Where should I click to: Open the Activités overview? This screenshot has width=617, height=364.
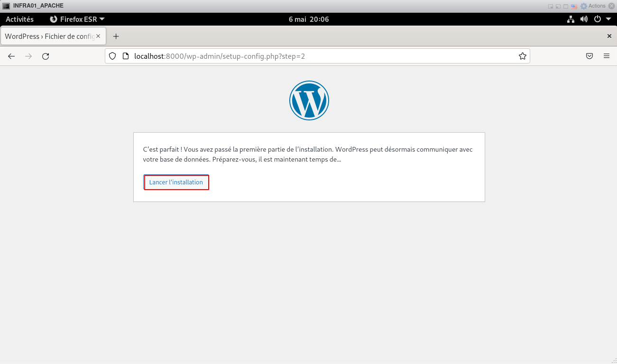click(x=19, y=19)
